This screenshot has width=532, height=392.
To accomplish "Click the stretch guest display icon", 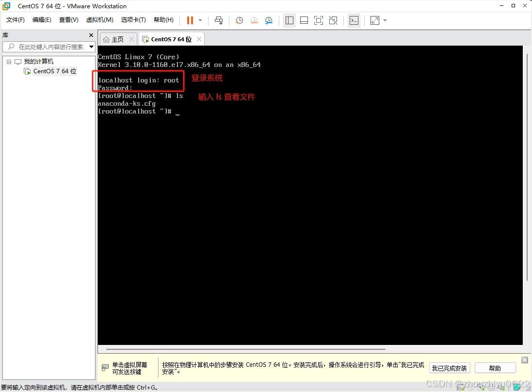I will pyautogui.click(x=374, y=20).
